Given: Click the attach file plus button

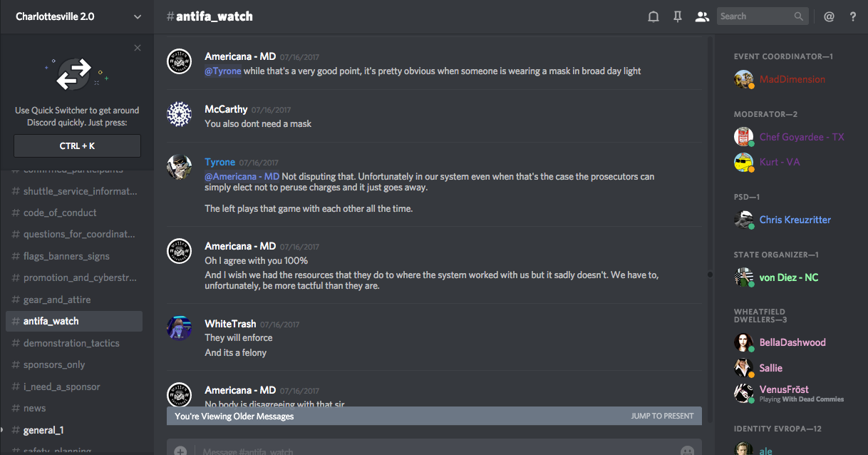Looking at the screenshot, I should pyautogui.click(x=180, y=451).
